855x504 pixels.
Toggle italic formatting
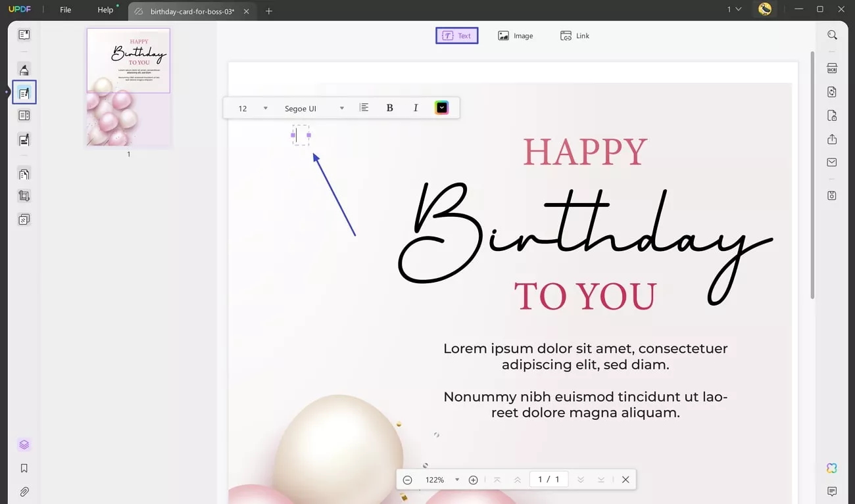[x=416, y=108]
